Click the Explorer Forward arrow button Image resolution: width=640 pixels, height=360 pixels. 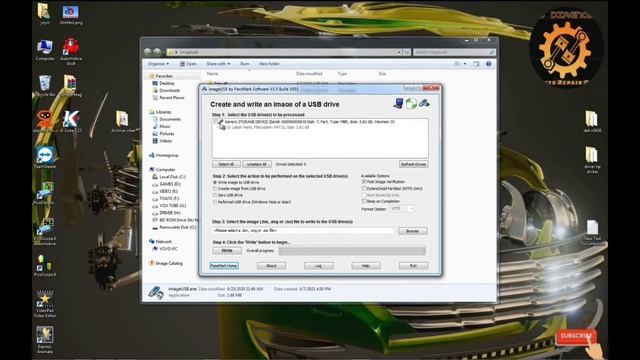[157, 52]
